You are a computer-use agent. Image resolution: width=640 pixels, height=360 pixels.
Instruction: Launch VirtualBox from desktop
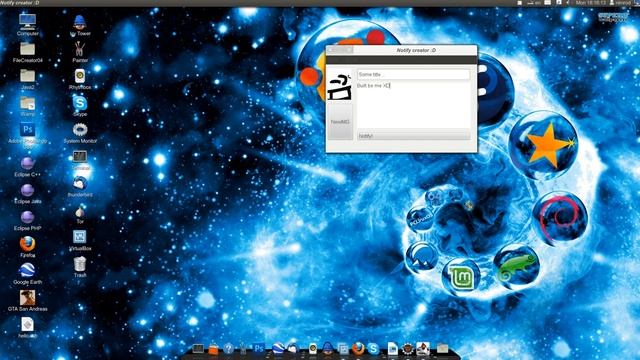pyautogui.click(x=80, y=240)
